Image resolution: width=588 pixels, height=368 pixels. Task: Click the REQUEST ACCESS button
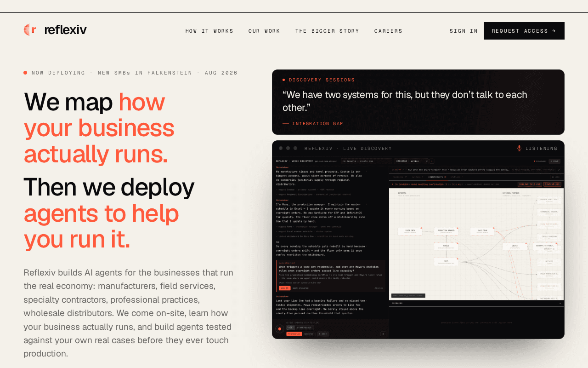pyautogui.click(x=524, y=31)
